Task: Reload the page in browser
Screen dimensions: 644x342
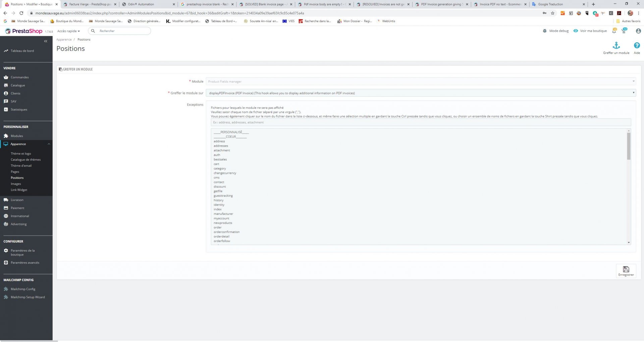Action: 21,13
